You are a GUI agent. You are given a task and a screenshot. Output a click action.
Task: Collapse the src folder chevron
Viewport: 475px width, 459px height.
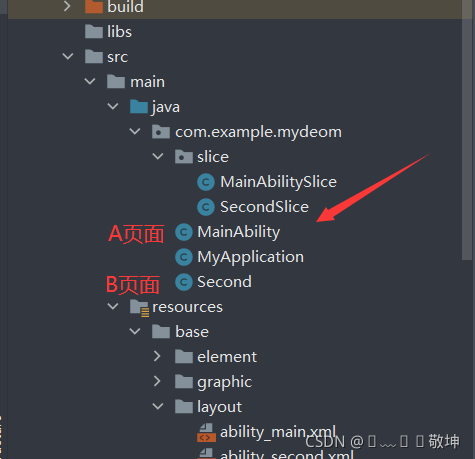pyautogui.click(x=68, y=56)
